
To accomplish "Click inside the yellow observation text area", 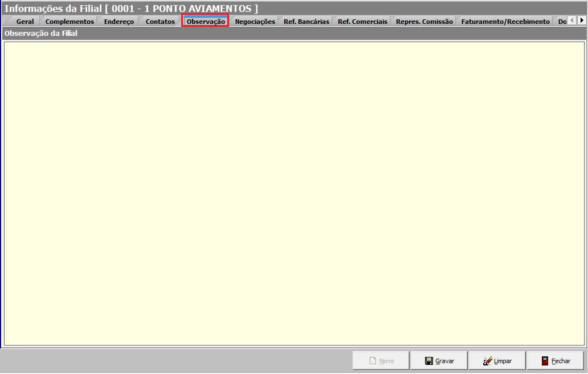I will click(294, 194).
